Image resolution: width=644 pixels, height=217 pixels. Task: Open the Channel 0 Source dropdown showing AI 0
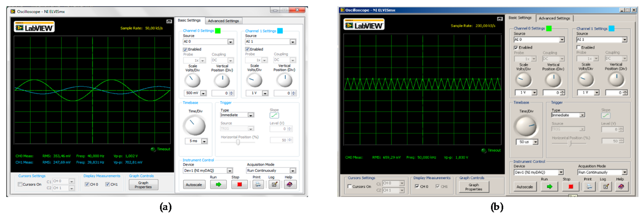230,42
